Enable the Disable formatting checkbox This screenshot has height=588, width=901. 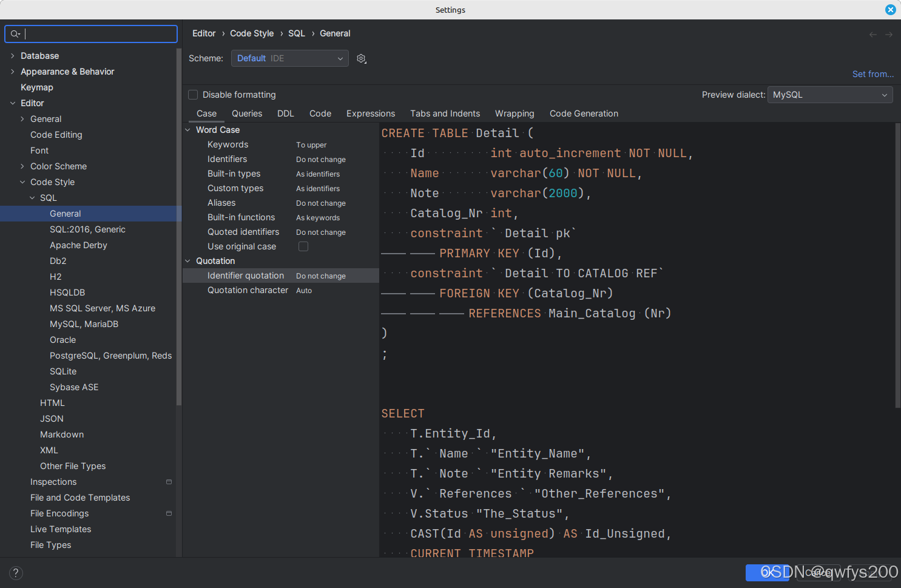pyautogui.click(x=193, y=95)
